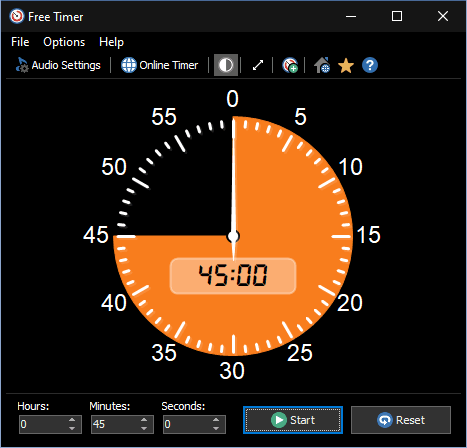Screen dimensions: 467x448
Task: Open the Options menu
Action: pos(64,42)
